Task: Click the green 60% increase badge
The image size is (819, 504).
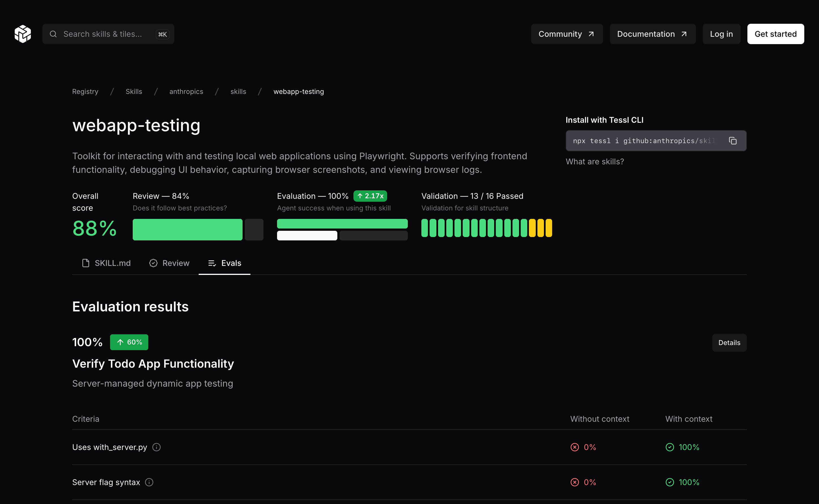Action: point(129,342)
